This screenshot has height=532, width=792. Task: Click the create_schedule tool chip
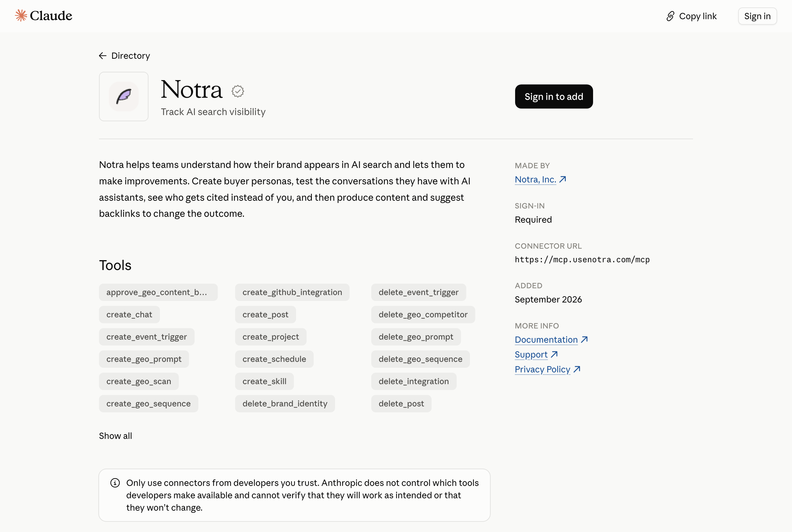[274, 359]
